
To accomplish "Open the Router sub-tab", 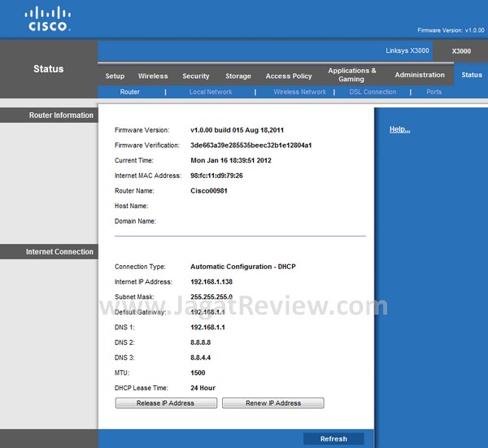I will [x=130, y=92].
